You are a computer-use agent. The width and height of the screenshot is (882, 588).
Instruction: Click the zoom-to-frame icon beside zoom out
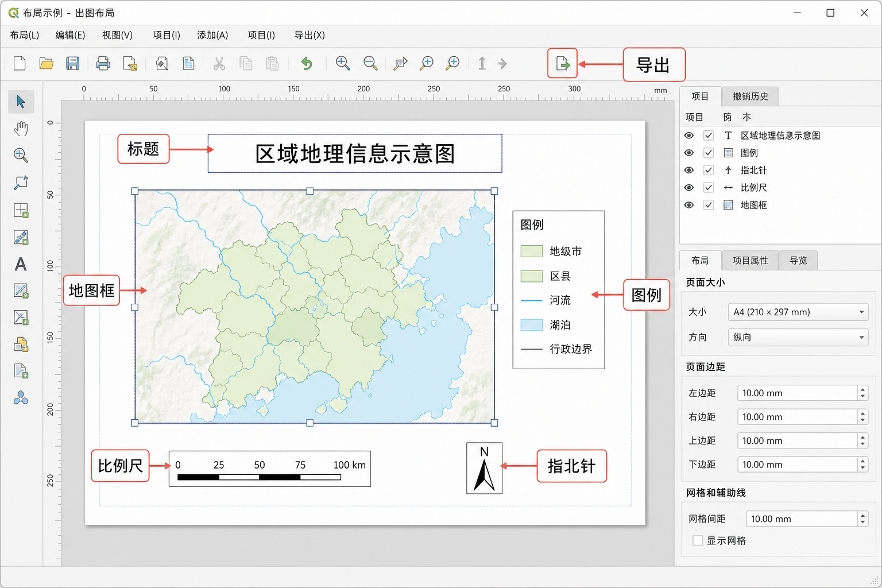400,63
